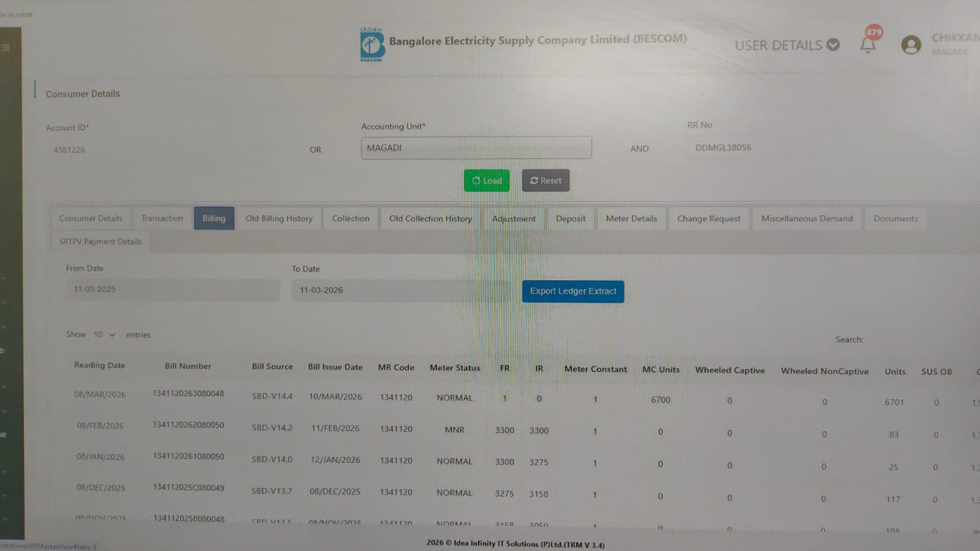Open the user profile avatar
This screenshot has width=980, height=551.
pyautogui.click(x=911, y=45)
